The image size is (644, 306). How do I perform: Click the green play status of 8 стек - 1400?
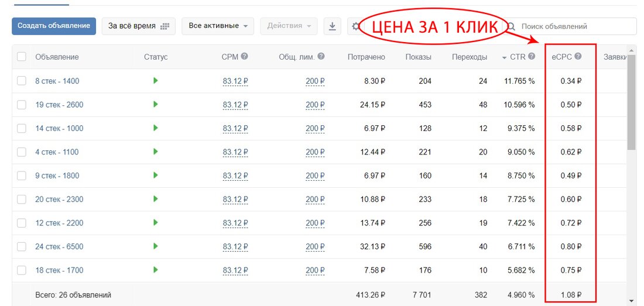pos(156,81)
